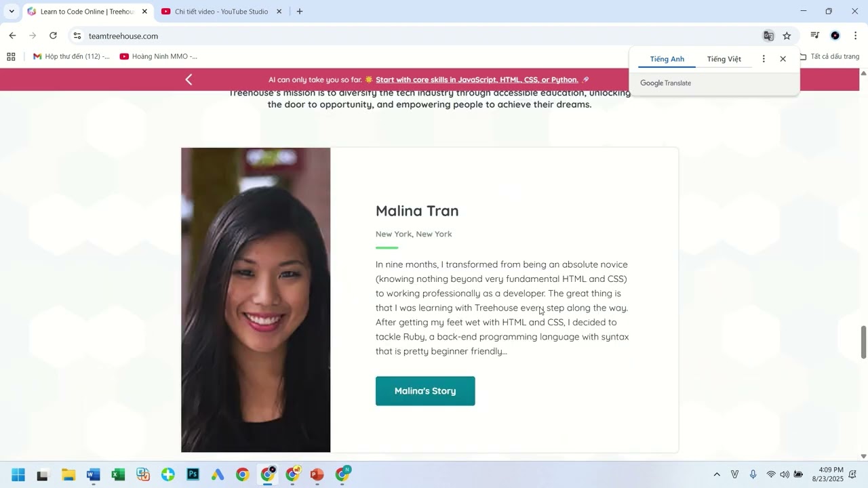Open the site information icon in address bar

click(x=77, y=36)
